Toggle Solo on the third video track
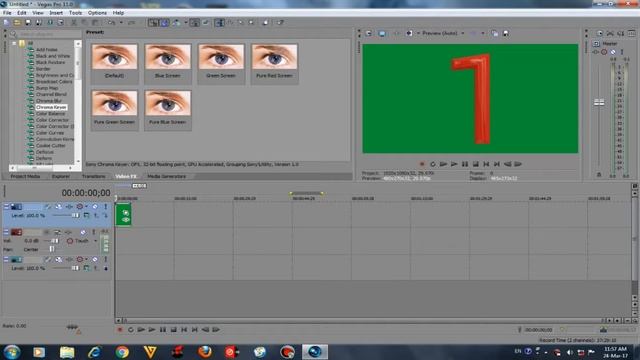The height and width of the screenshot is (360, 640). (x=105, y=259)
